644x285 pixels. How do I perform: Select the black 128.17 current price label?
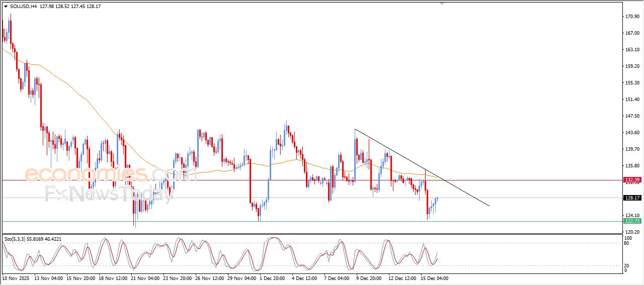coord(632,198)
